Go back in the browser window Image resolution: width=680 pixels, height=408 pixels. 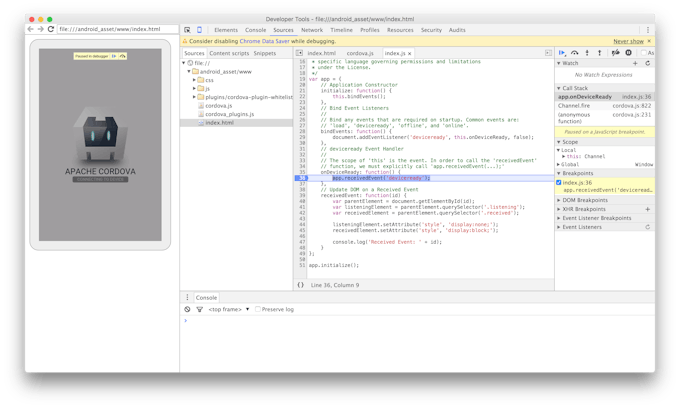coord(30,29)
